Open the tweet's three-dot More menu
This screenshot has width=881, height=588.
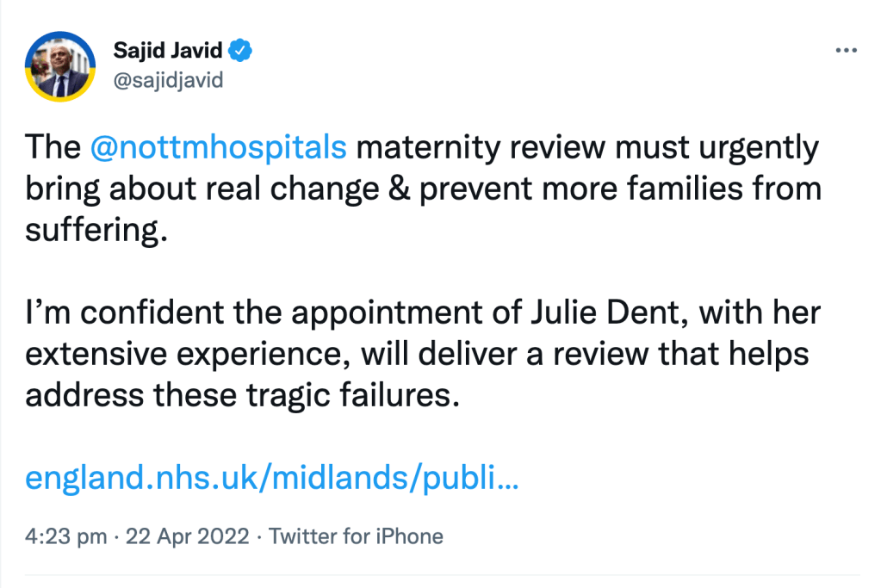[x=847, y=50]
